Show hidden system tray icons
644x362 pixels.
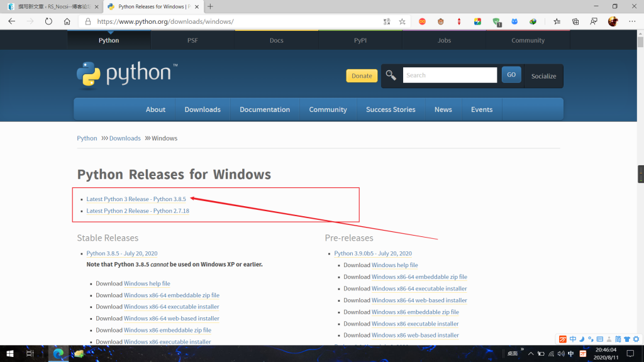pyautogui.click(x=531, y=353)
